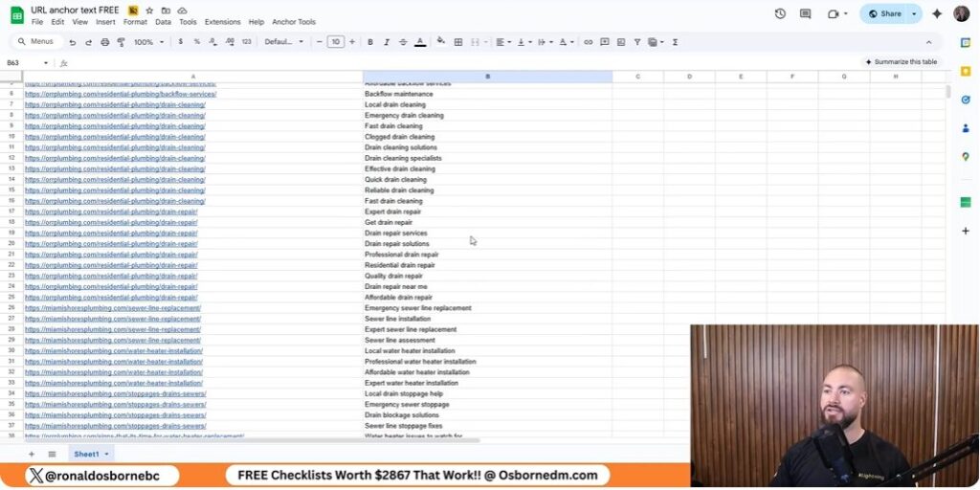
Task: Click the redo arrow in toolbar
Action: (88, 42)
